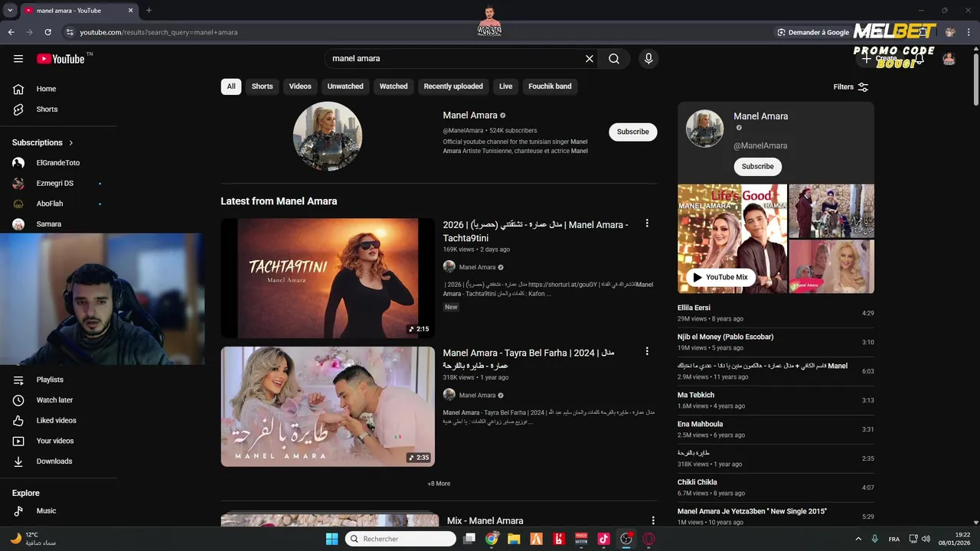Play the Tayra Bel Farha thumbnail
The height and width of the screenshot is (551, 980).
point(328,406)
